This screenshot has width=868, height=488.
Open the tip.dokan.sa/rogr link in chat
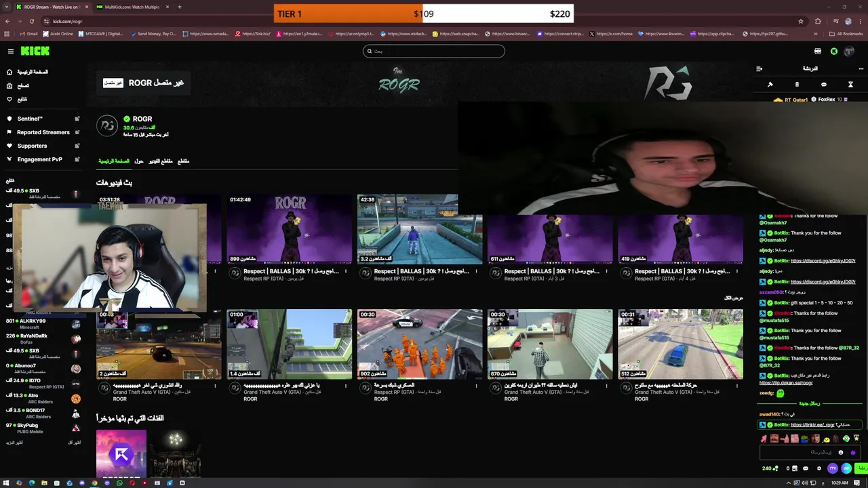pyautogui.click(x=785, y=383)
